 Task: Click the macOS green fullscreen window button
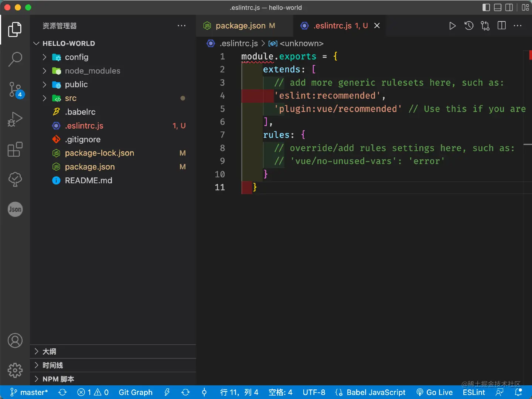point(28,7)
